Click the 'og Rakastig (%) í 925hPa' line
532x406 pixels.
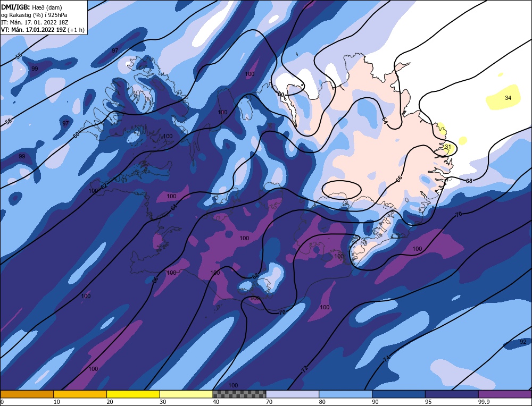pos(34,15)
